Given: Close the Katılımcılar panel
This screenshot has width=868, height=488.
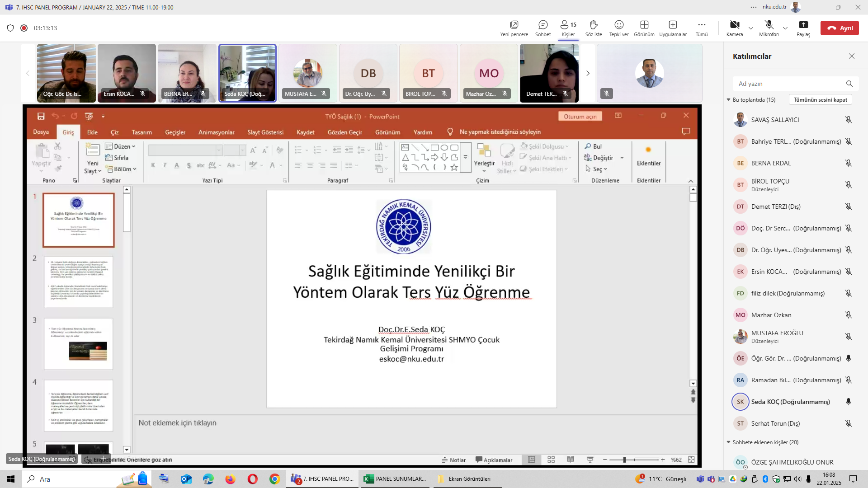Looking at the screenshot, I should [852, 56].
